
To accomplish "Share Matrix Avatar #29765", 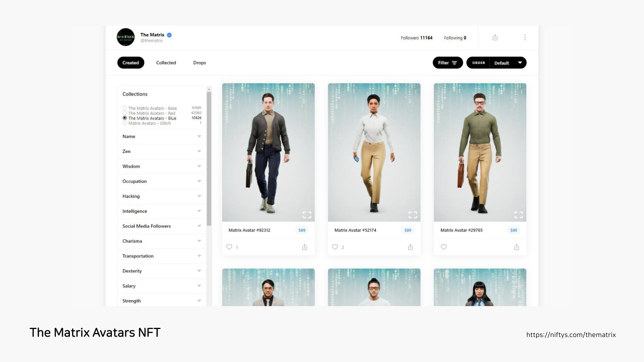I will (x=516, y=247).
